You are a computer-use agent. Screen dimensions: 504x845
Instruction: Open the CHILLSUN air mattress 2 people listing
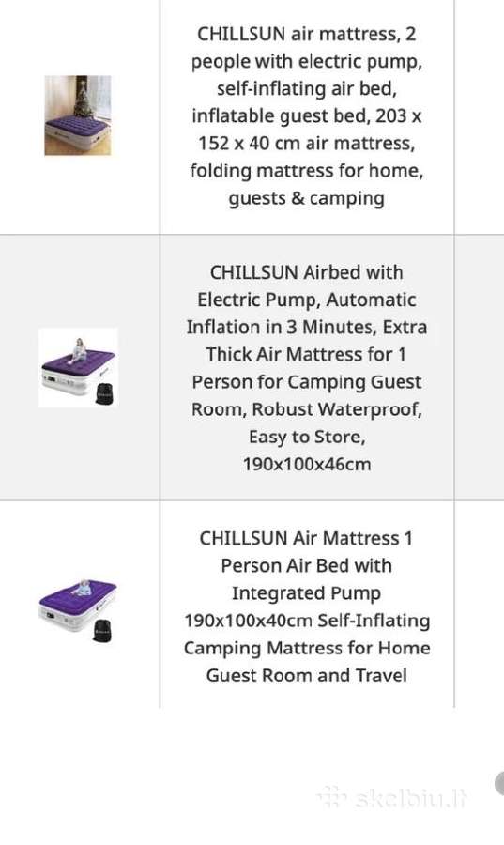point(306,115)
